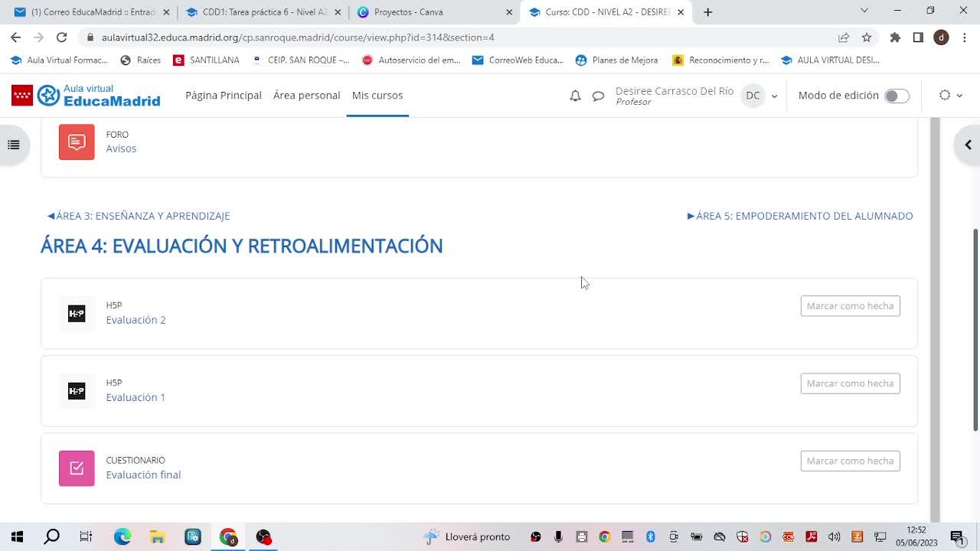Open Windows taskbar search

(51, 536)
